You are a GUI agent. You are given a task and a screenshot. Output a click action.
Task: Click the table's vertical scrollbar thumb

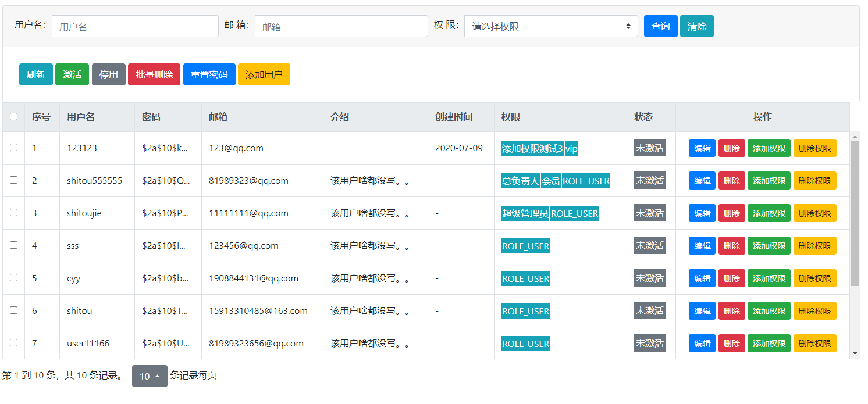(855, 213)
